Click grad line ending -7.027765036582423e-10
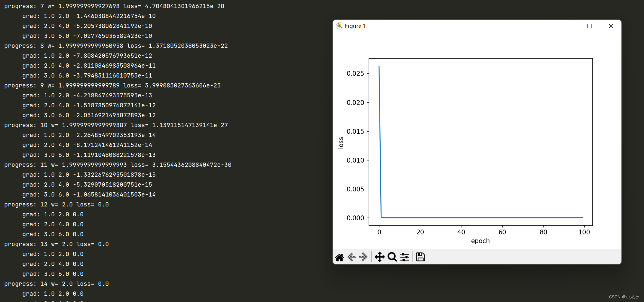The height and width of the screenshot is (302, 644). [x=87, y=36]
